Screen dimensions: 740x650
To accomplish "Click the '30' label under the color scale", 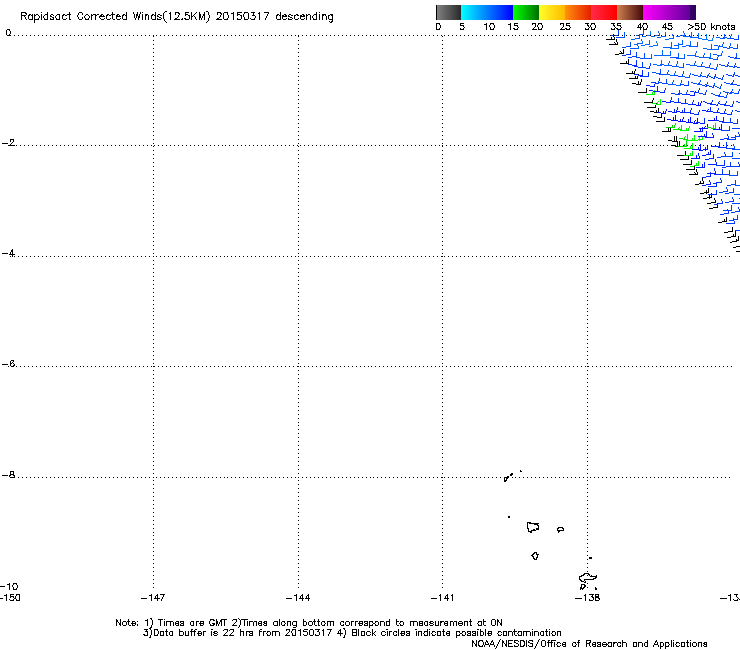I will click(x=590, y=26).
